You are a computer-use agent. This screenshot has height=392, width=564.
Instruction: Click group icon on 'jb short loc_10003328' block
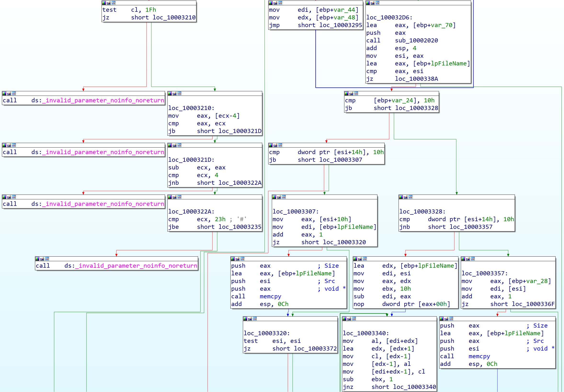point(356,94)
